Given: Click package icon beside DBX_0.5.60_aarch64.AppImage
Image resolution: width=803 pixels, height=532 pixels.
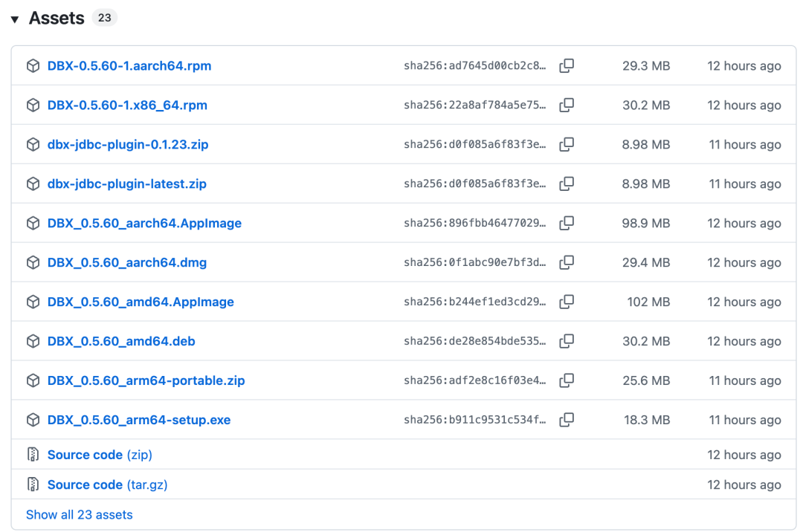Looking at the screenshot, I should pyautogui.click(x=33, y=224).
